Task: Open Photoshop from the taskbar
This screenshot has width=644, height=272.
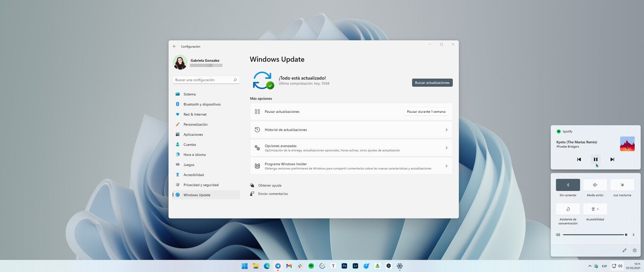Action: point(344,266)
